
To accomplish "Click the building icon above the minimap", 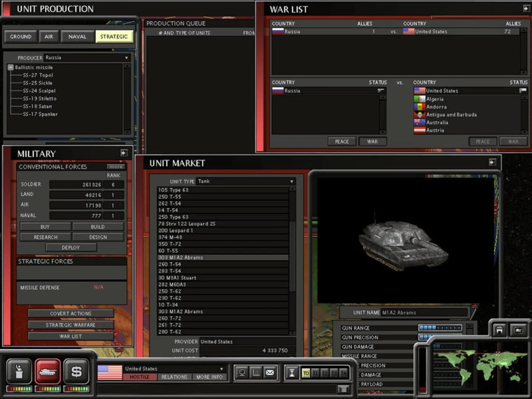I will 500,330.
